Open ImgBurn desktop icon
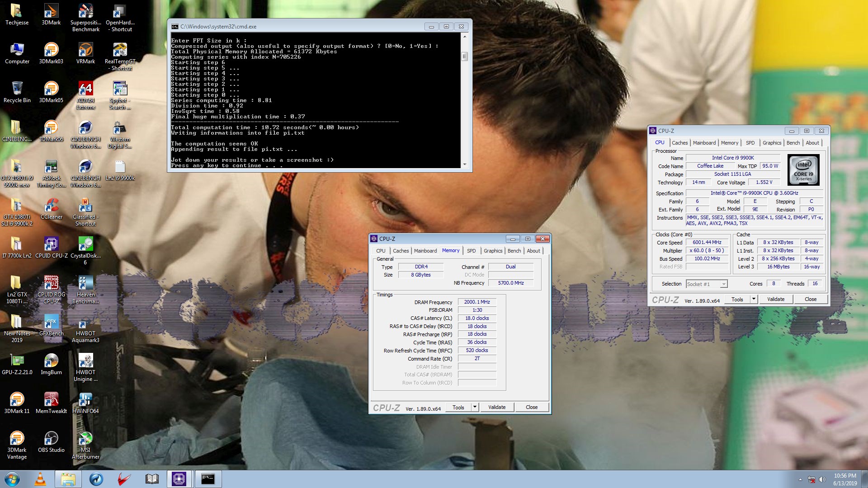The height and width of the screenshot is (488, 868). (x=51, y=364)
